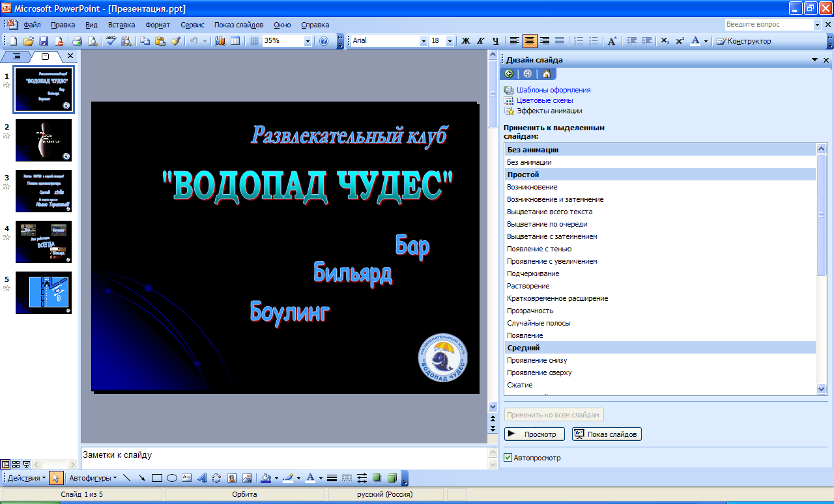Screen dimensions: 834x504
Task: Save presentation with the floppy disk icon
Action: [x=44, y=41]
